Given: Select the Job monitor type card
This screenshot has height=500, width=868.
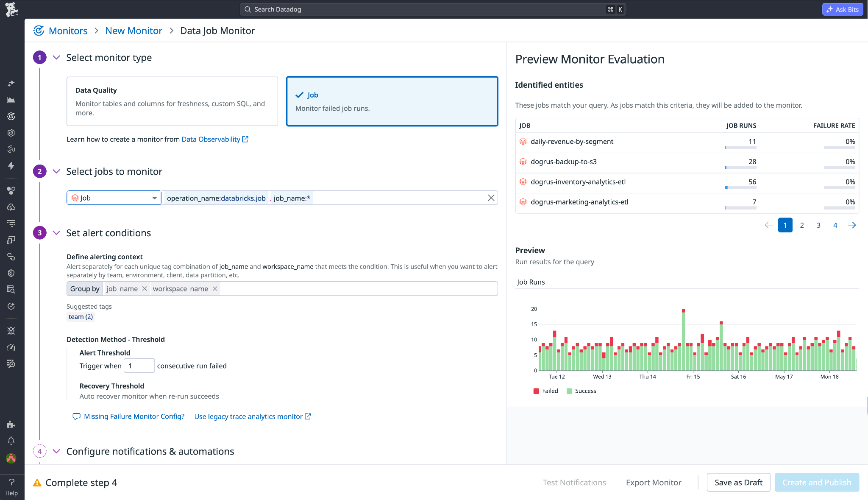Looking at the screenshot, I should (x=392, y=101).
